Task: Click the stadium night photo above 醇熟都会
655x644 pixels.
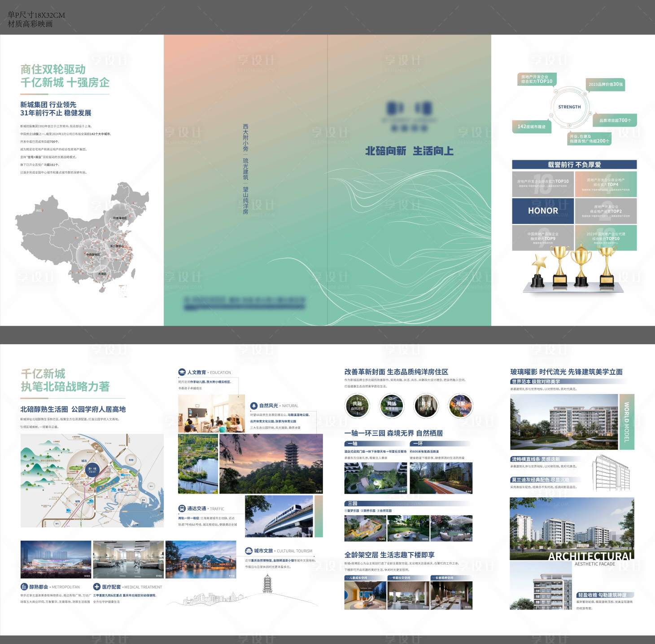Action: [x=56, y=560]
